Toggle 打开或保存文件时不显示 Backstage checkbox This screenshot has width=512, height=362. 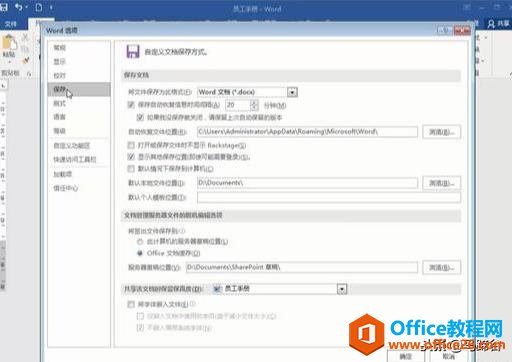pos(131,145)
